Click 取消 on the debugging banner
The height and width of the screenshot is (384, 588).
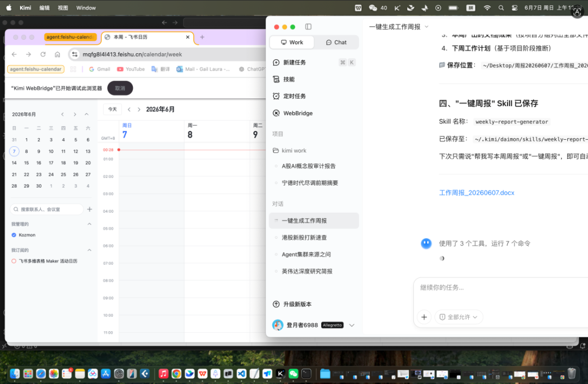120,89
